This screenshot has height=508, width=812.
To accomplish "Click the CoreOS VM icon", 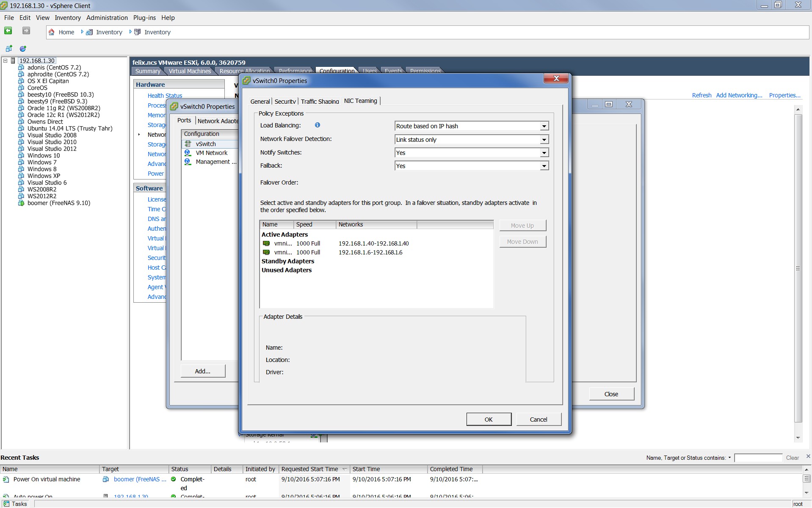I will point(21,88).
